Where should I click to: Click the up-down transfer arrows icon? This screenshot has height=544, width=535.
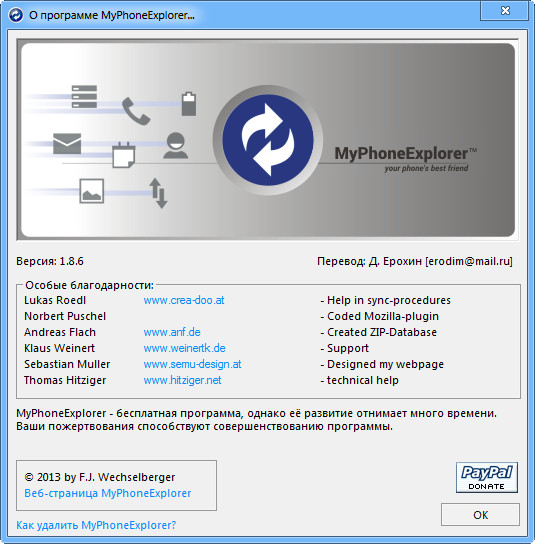pyautogui.click(x=158, y=193)
